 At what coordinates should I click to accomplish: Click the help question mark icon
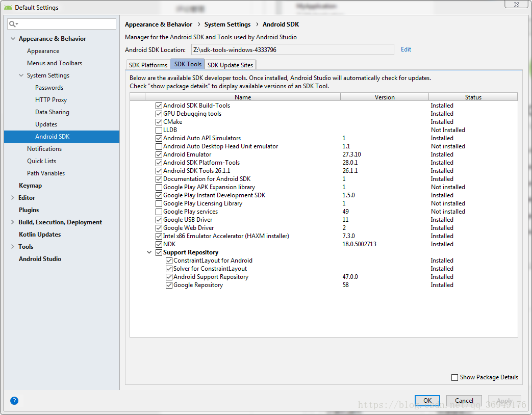point(14,401)
